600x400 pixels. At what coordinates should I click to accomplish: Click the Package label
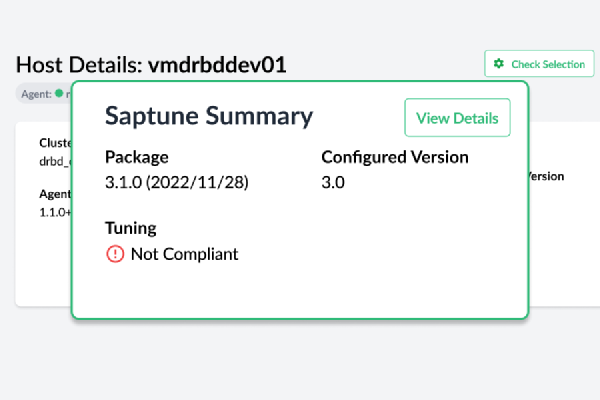coord(137,157)
